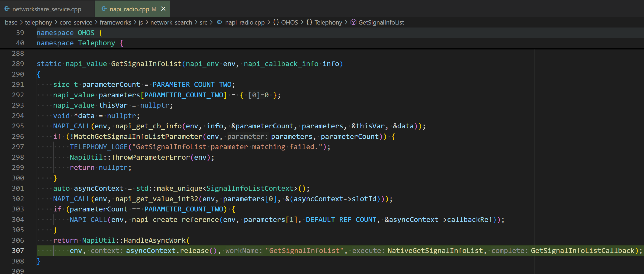Open OHOS namespace breadcrumb
644x274 pixels.
coord(289,22)
